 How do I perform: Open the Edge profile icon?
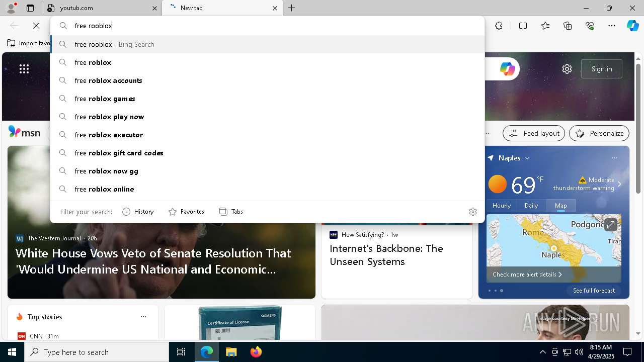pyautogui.click(x=11, y=8)
